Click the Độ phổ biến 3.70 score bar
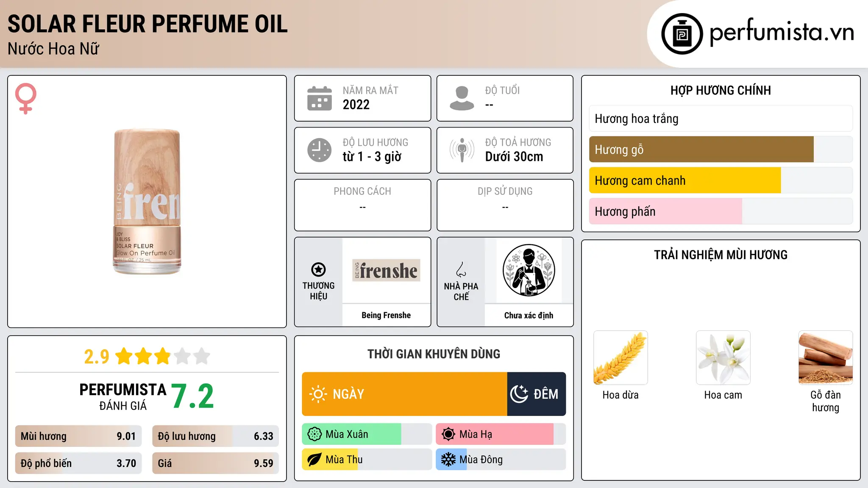 pyautogui.click(x=78, y=463)
